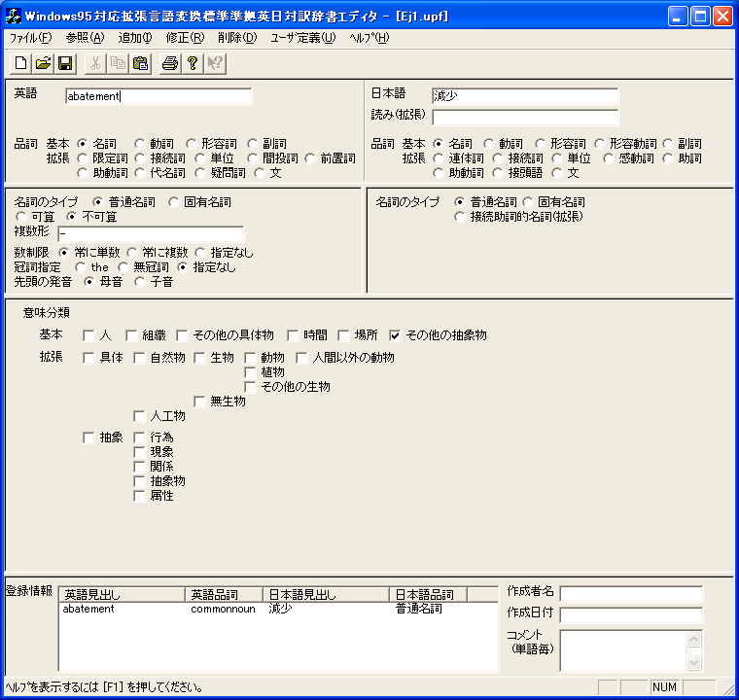Check the 抽象 checkbox
The height and width of the screenshot is (700, 739).
click(88, 437)
